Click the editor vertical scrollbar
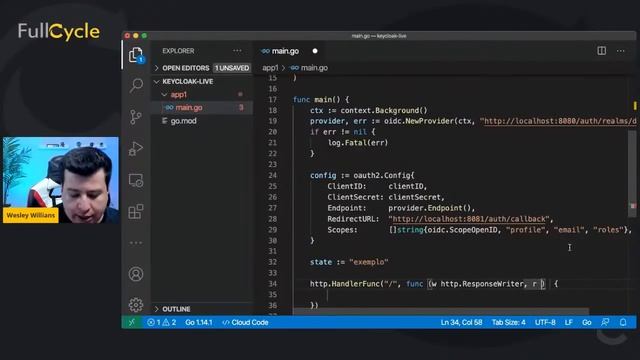Viewport: 640px width, 360px height. 632,173
